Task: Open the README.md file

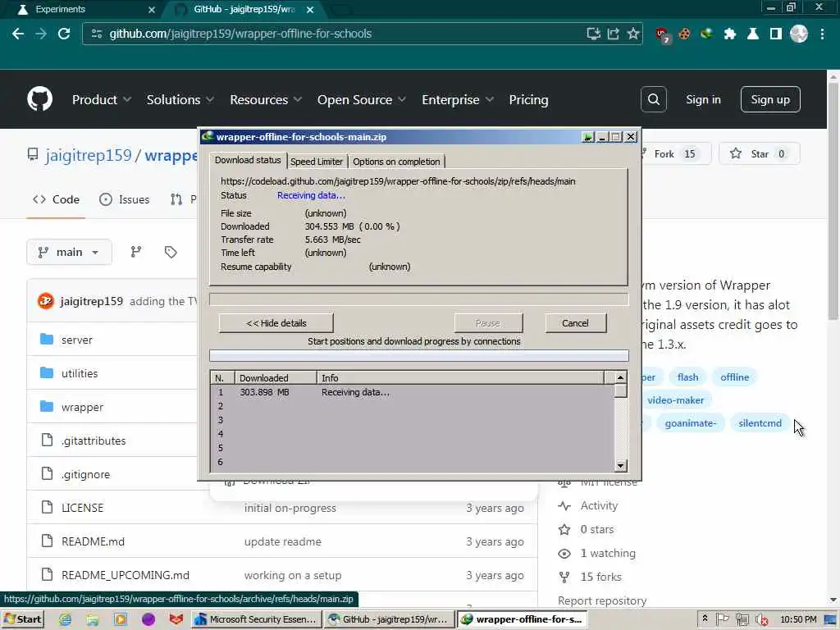Action: tap(93, 541)
